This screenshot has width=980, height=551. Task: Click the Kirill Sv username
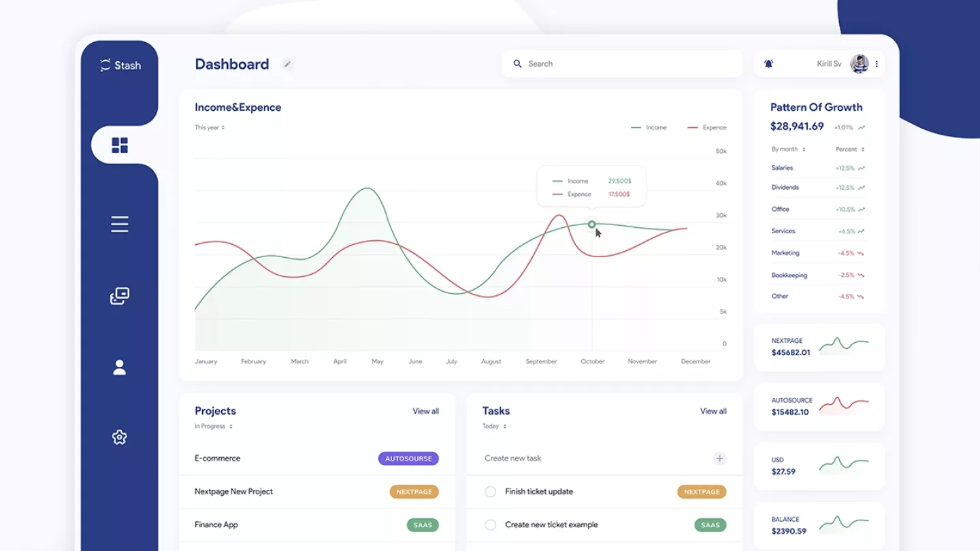(829, 64)
